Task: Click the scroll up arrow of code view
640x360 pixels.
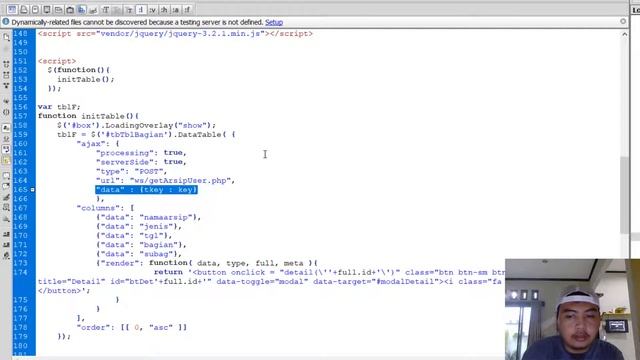Action: [x=624, y=35]
